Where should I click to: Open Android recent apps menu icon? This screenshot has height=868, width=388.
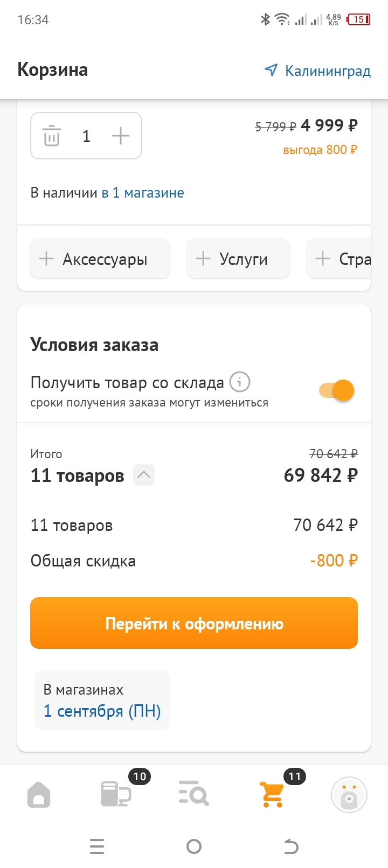(x=97, y=846)
